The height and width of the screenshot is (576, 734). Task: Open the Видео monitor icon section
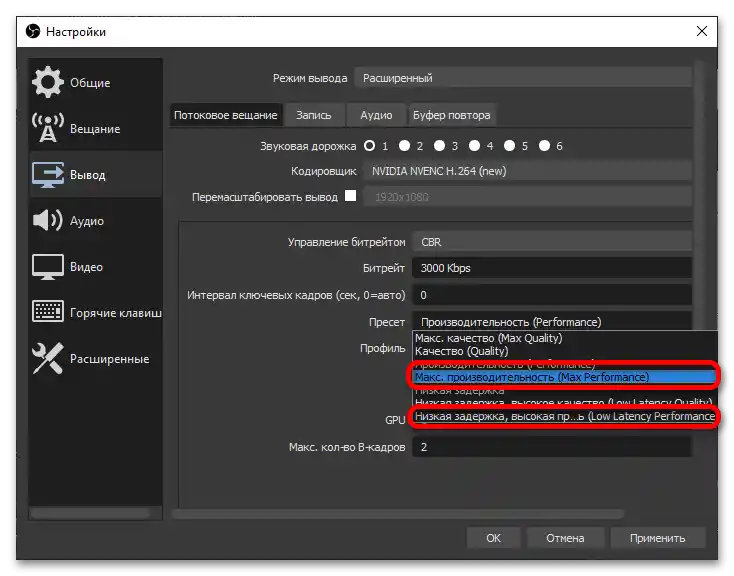click(x=47, y=266)
